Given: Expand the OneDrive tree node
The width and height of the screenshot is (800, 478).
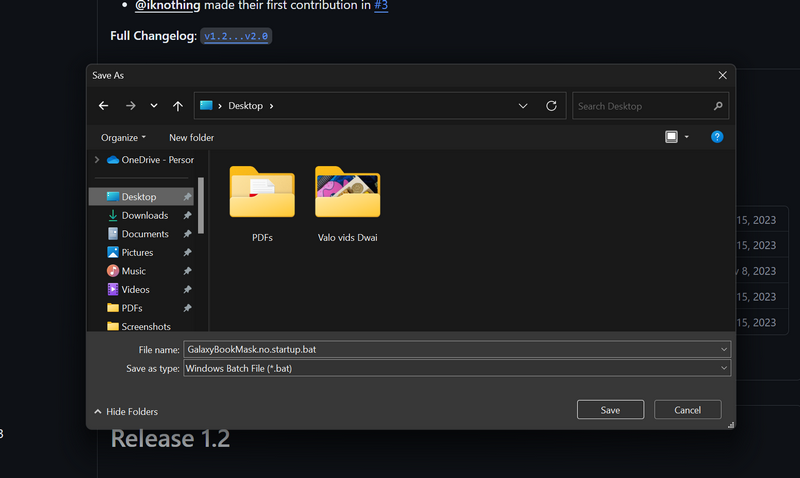Looking at the screenshot, I should tap(97, 160).
